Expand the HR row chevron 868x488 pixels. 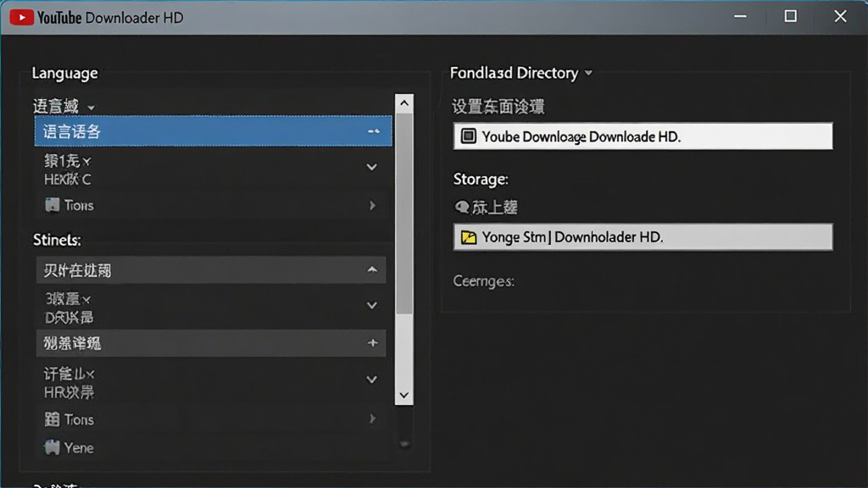point(372,380)
